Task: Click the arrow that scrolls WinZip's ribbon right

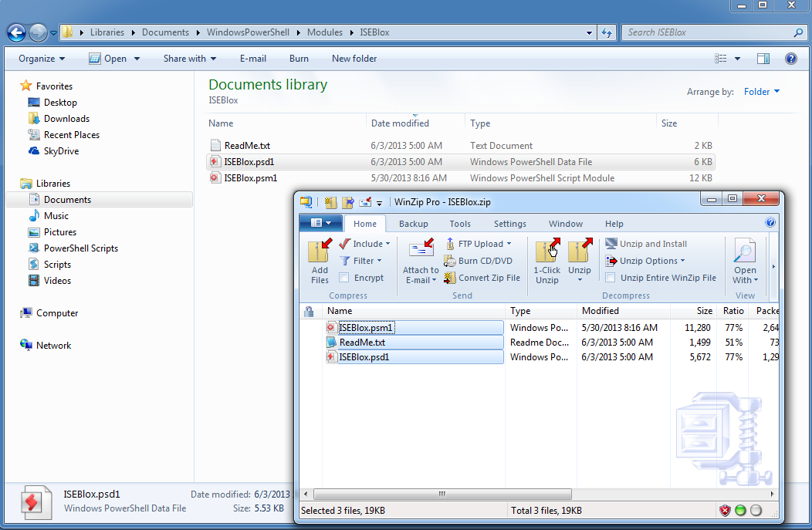Action: 773,267
